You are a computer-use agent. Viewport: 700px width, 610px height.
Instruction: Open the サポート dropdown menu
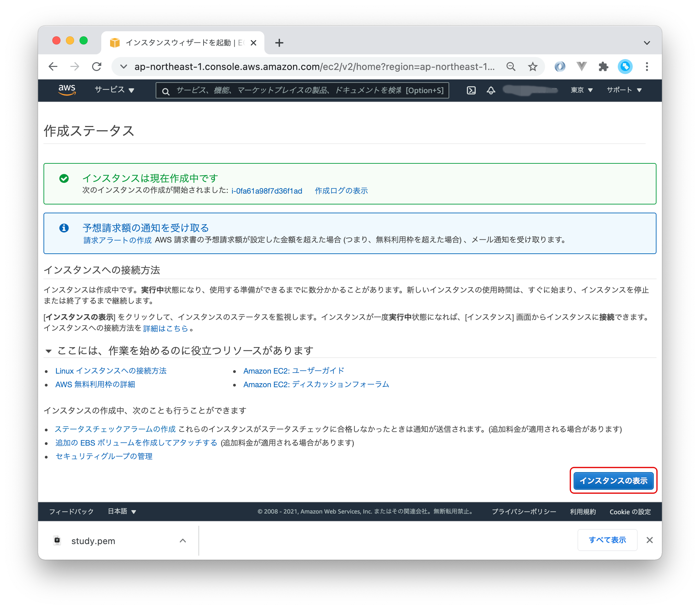pos(624,90)
